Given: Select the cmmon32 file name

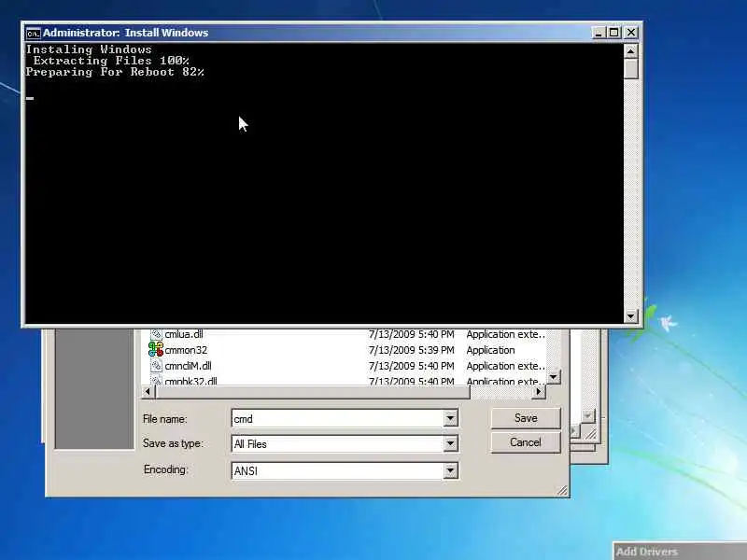Looking at the screenshot, I should (186, 350).
